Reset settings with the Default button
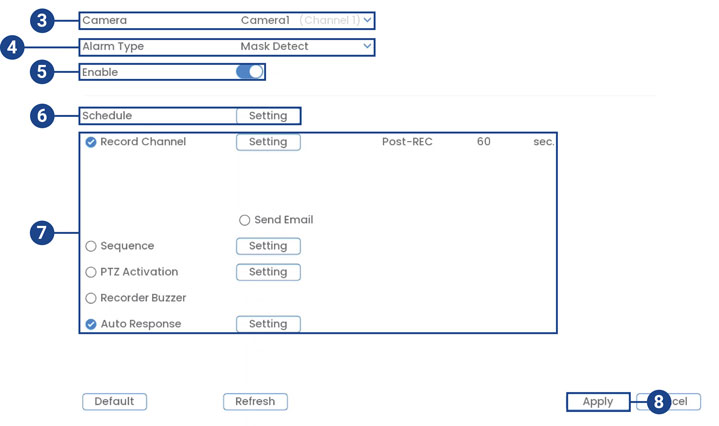 point(114,401)
